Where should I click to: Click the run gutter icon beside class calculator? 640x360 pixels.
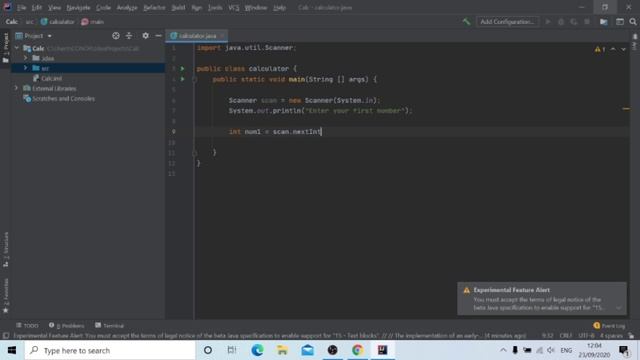click(182, 69)
